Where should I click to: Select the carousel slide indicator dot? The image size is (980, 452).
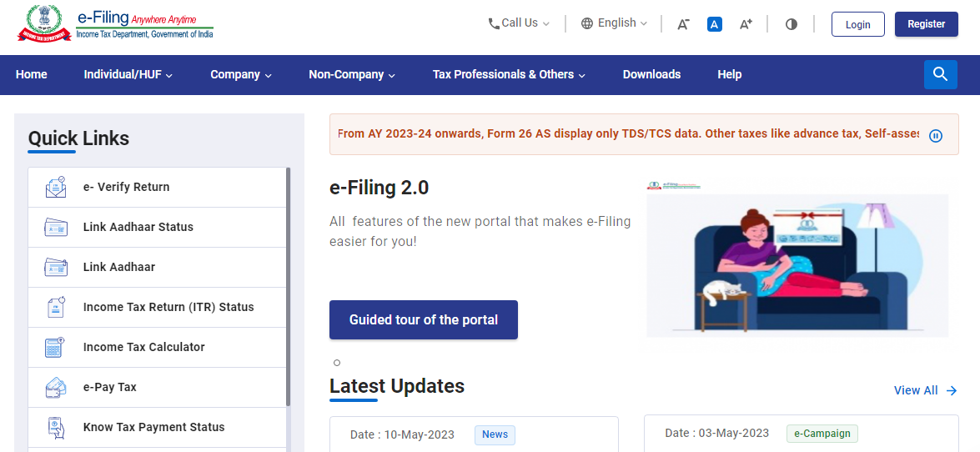(x=337, y=363)
